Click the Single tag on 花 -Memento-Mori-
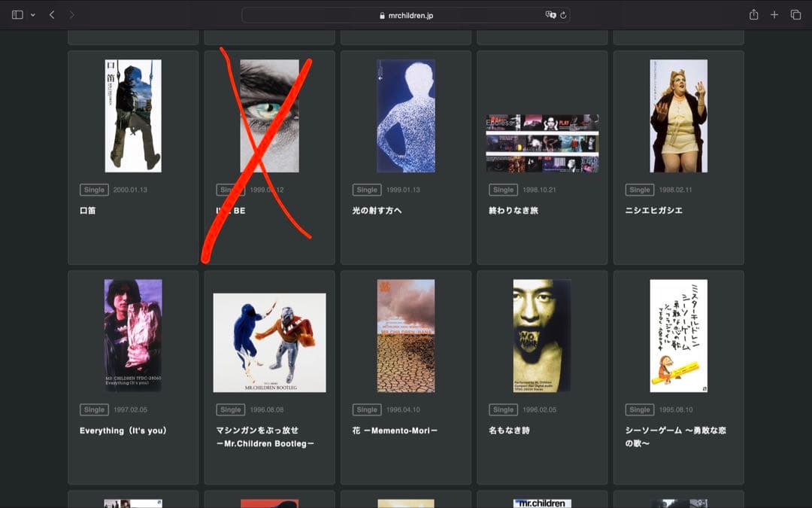The height and width of the screenshot is (508, 812). point(367,409)
